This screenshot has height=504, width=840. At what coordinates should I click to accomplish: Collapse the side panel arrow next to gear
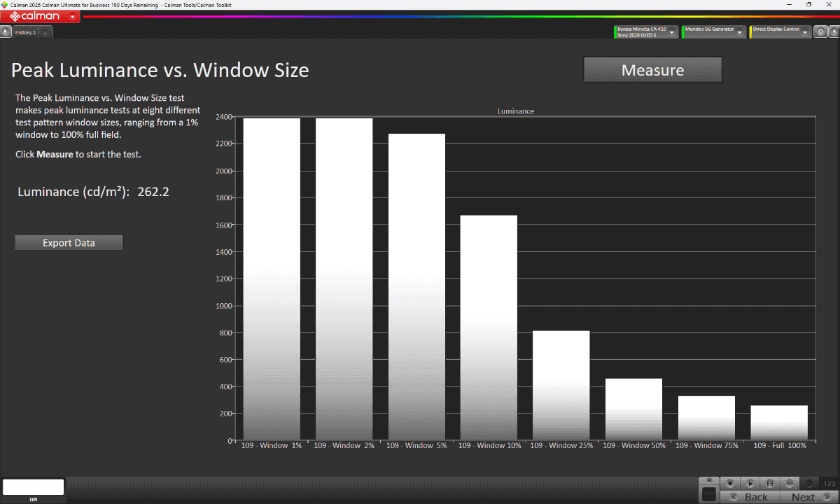(833, 32)
